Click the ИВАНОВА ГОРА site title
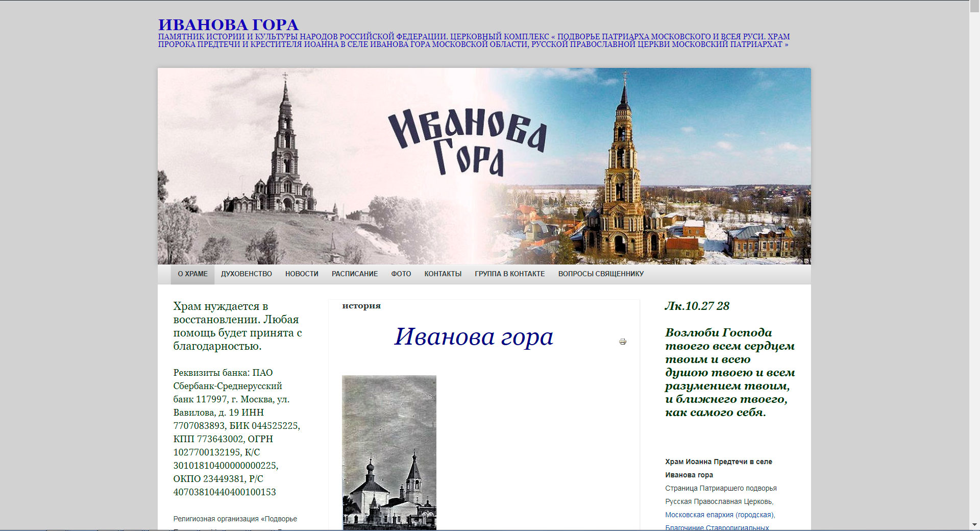The width and height of the screenshot is (980, 531). click(228, 25)
